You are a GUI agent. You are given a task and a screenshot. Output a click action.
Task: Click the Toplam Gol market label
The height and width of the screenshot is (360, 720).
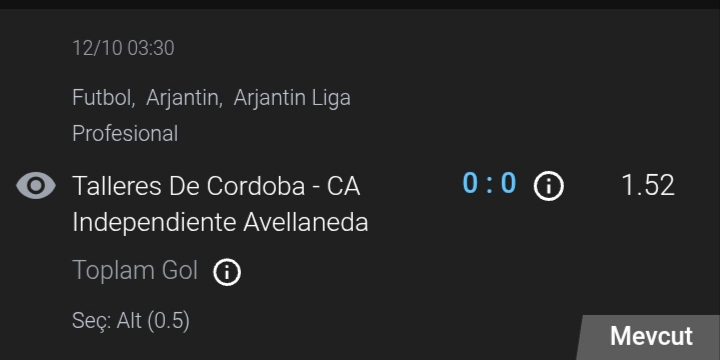[135, 270]
